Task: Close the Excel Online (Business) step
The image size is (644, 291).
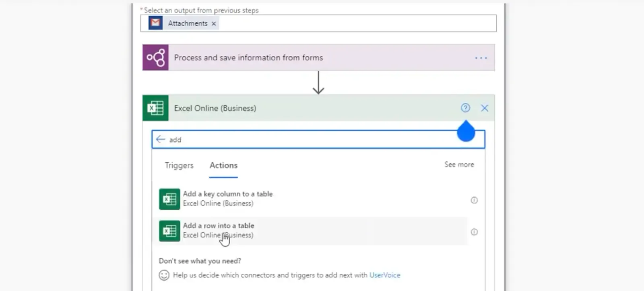Action: [485, 108]
